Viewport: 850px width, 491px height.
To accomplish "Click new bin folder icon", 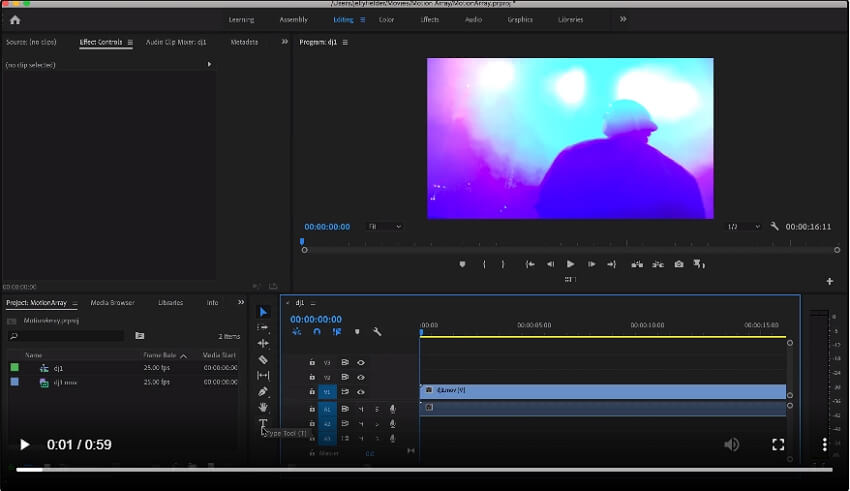I will [x=139, y=335].
